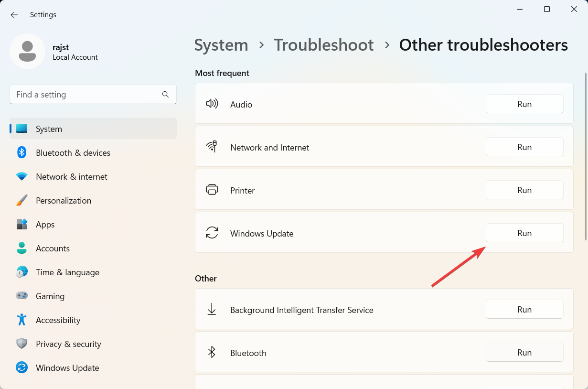
Task: Navigate to System breadcrumb
Action: [221, 45]
